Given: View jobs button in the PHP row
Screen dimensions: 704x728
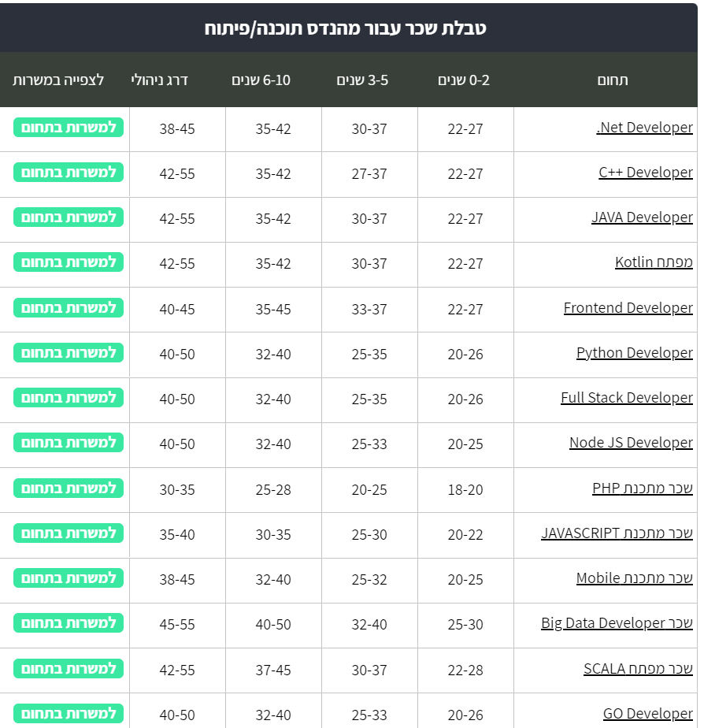Looking at the screenshot, I should [x=69, y=488].
